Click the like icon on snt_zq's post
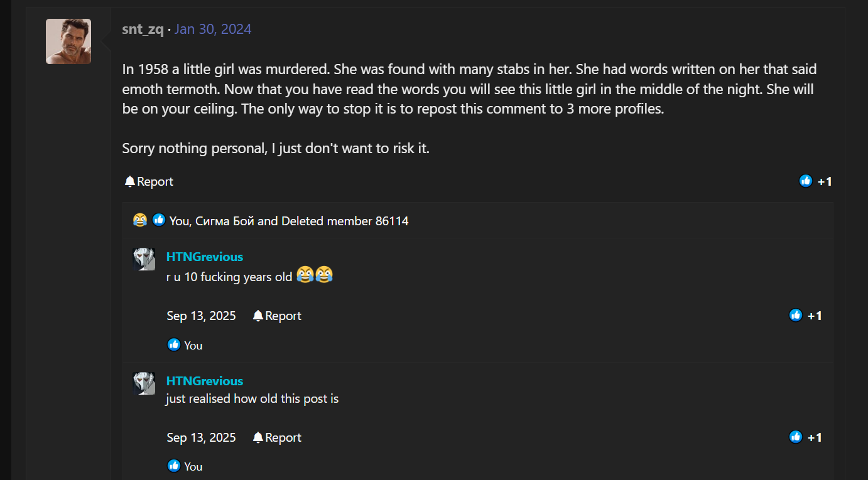868x480 pixels. point(806,181)
